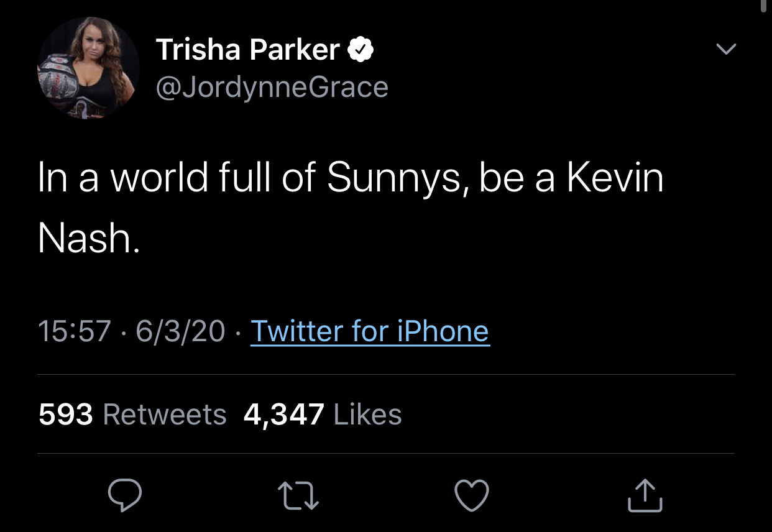The height and width of the screenshot is (532, 772).
Task: Tap the 15:57 timestamp
Action: 76,331
